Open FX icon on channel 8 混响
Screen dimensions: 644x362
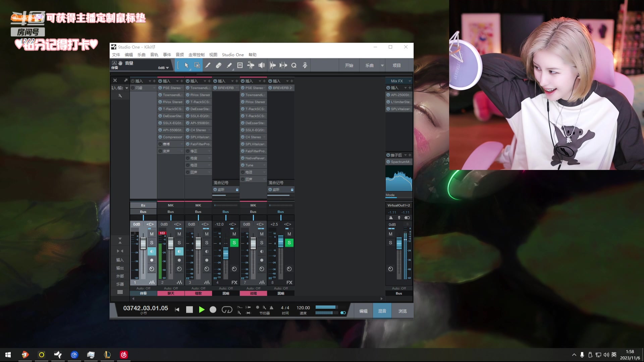coord(289,283)
